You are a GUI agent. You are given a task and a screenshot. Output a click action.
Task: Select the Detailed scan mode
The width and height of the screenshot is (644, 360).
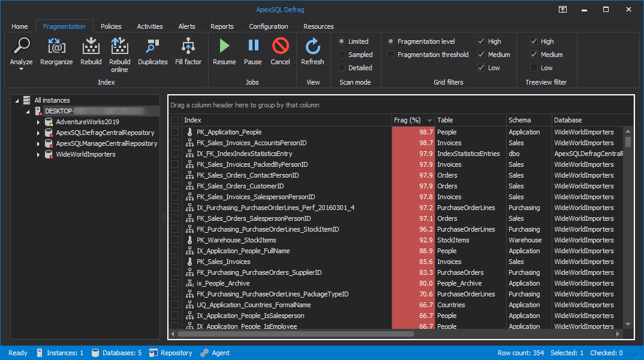coord(341,67)
